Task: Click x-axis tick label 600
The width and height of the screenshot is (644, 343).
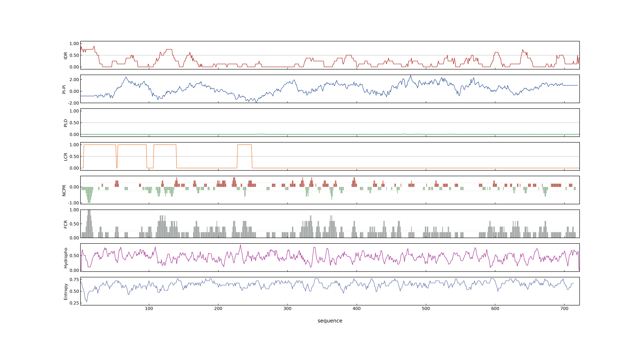Action: pyautogui.click(x=495, y=309)
